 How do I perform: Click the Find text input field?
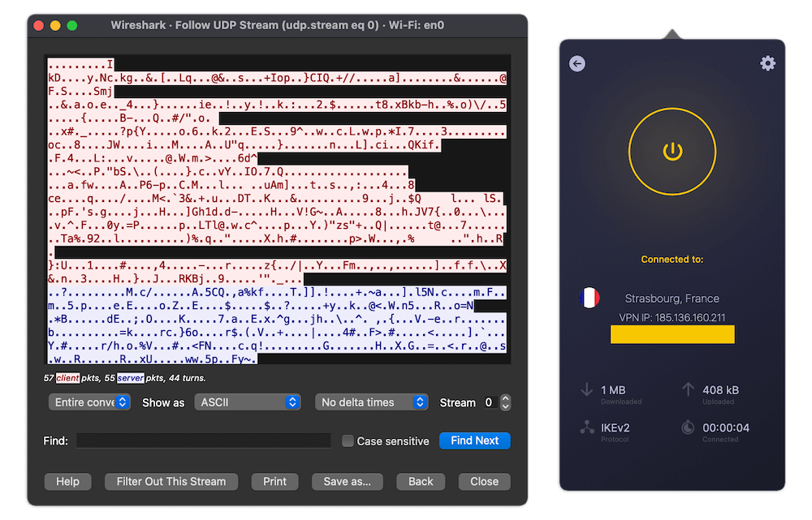coord(204,440)
